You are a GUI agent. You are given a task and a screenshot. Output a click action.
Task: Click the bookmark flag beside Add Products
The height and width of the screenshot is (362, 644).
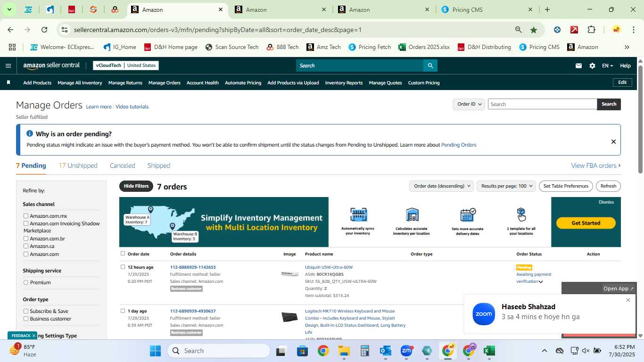point(8,82)
